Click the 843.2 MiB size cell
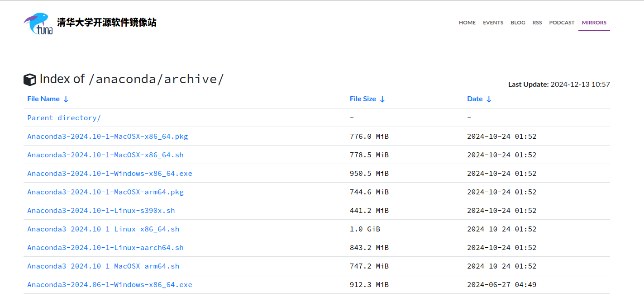644x297 pixels. [x=369, y=247]
